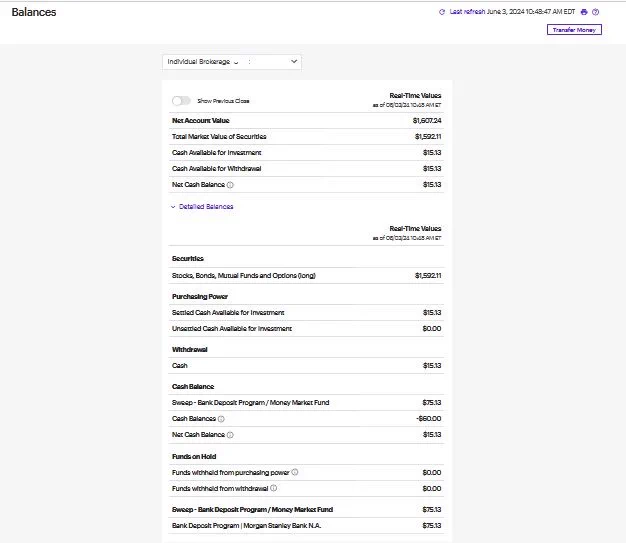
Task: Click the Stocks, Bonds, Mutual Funds and Options row
Action: click(306, 275)
